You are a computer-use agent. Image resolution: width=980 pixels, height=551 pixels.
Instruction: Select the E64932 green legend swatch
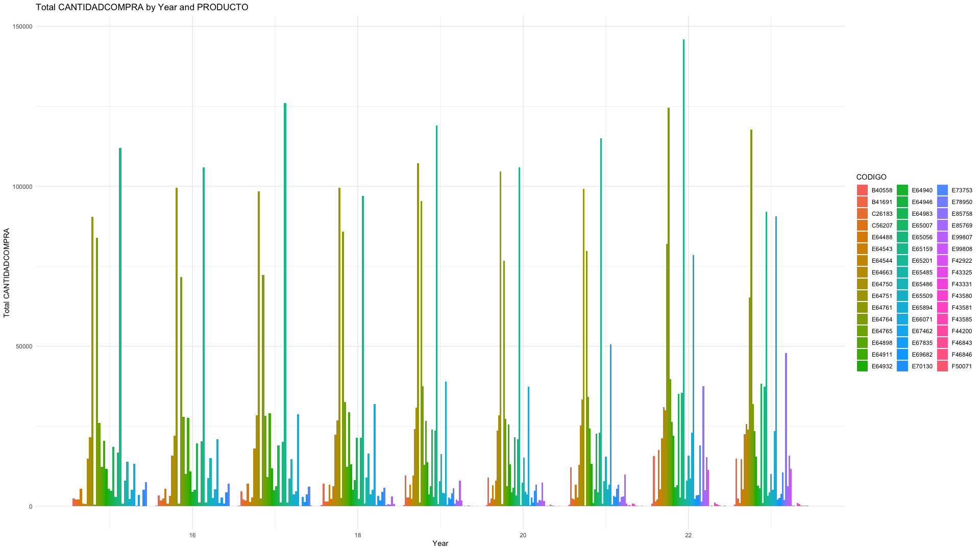point(863,366)
